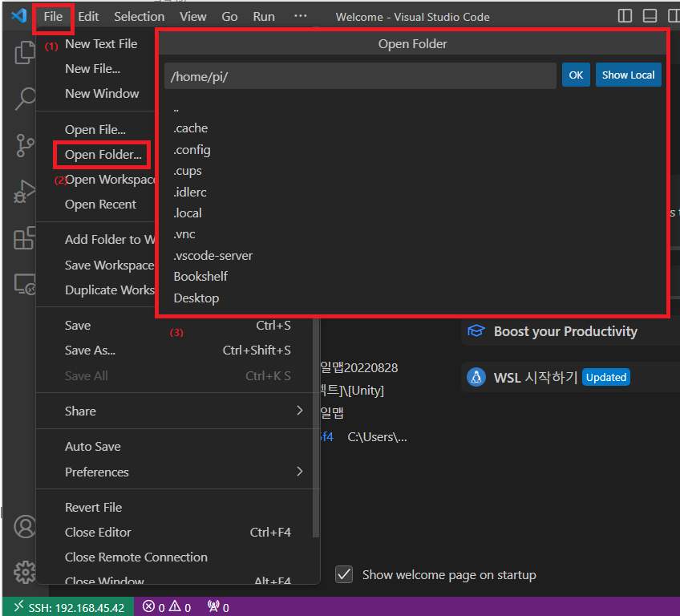This screenshot has height=616, width=680.
Task: Click the WSL penguin icon
Action: click(x=476, y=377)
